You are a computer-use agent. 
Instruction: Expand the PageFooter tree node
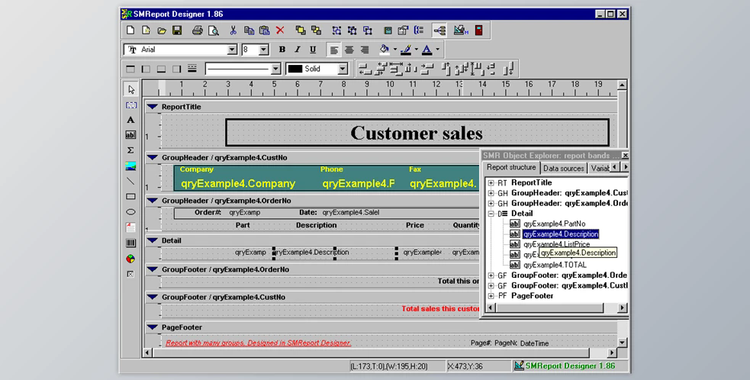[491, 296]
